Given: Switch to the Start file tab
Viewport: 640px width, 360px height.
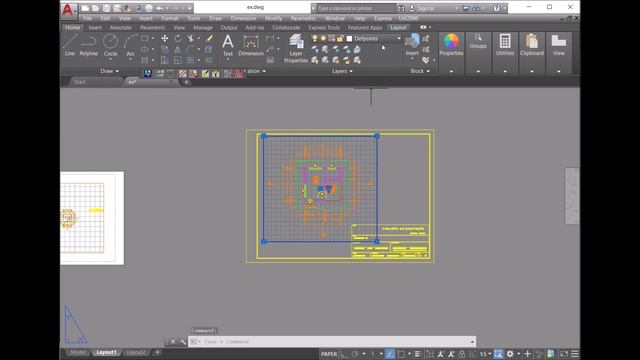Looking at the screenshot, I should (80, 82).
